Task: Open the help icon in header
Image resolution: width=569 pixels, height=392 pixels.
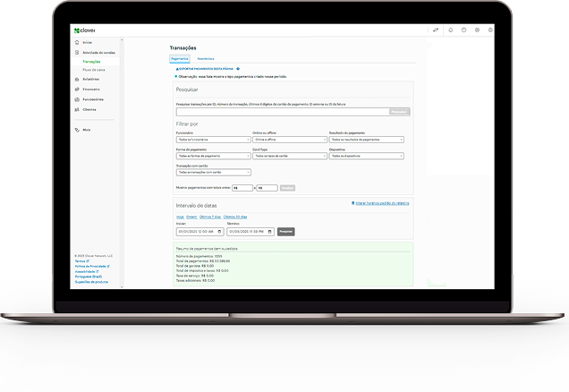Action: 463,30
